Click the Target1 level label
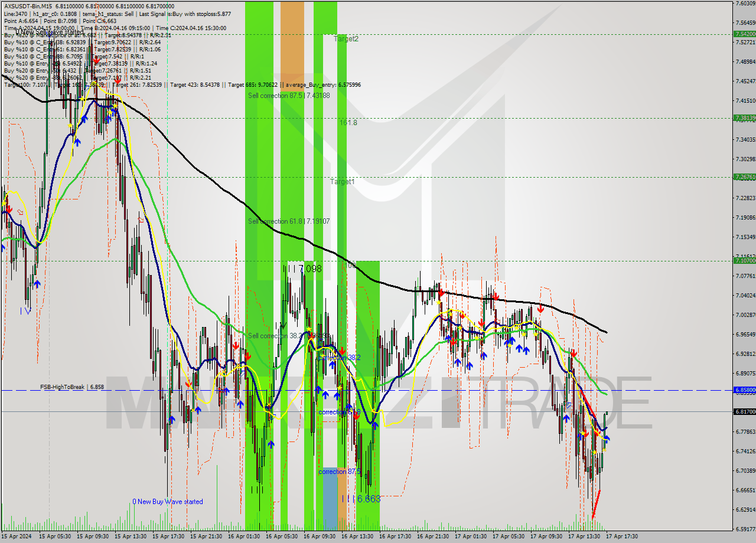Image resolution: width=756 pixels, height=543 pixels. pyautogui.click(x=343, y=182)
